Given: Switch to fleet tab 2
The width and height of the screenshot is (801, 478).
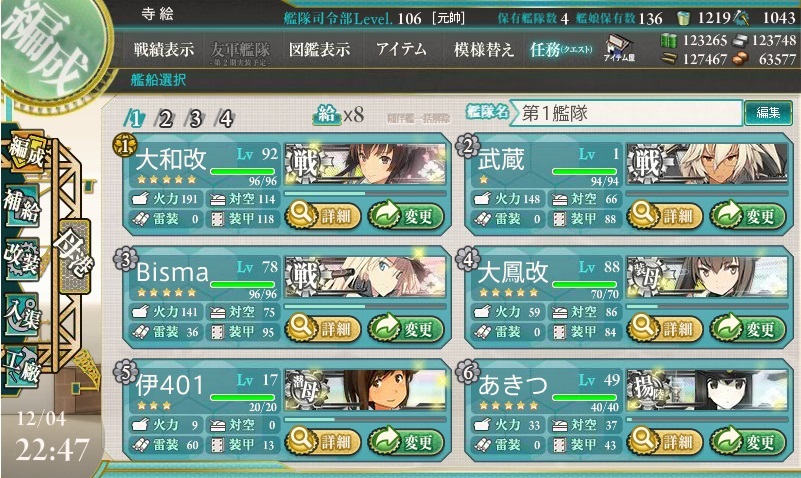Looking at the screenshot, I should coord(166,119).
